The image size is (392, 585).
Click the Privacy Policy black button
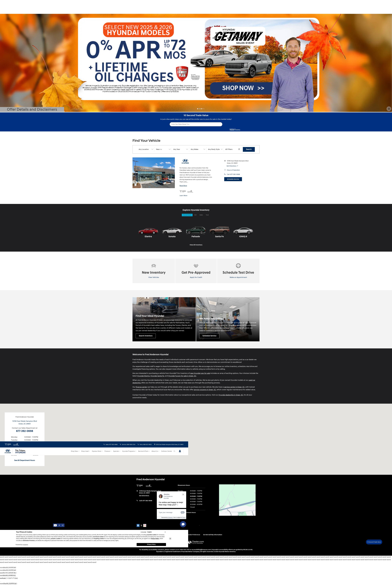pos(151,544)
